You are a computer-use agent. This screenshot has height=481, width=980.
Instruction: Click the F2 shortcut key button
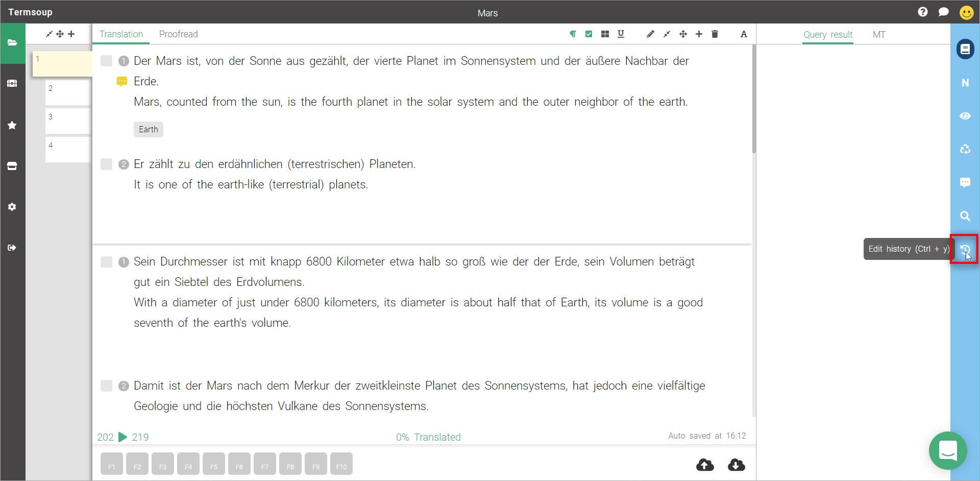137,464
